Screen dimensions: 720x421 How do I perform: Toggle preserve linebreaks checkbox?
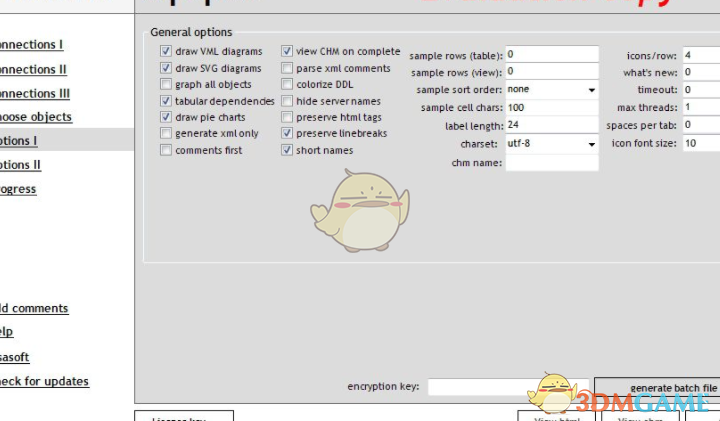287,134
